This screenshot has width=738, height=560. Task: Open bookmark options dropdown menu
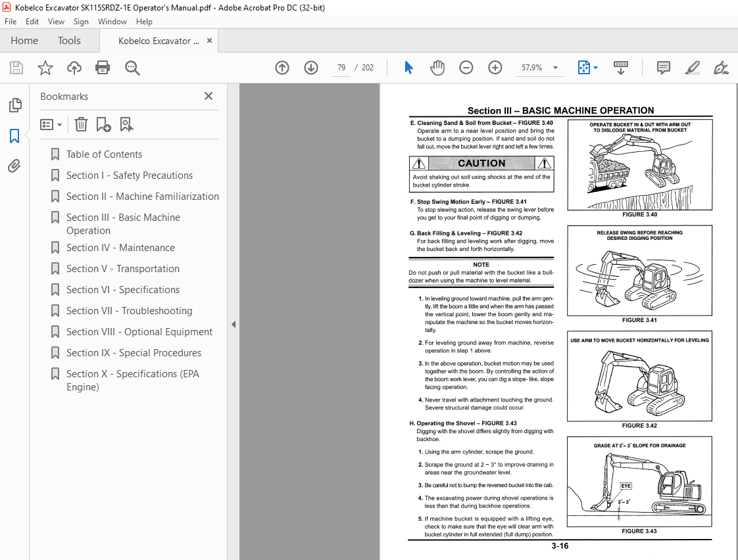tap(51, 125)
